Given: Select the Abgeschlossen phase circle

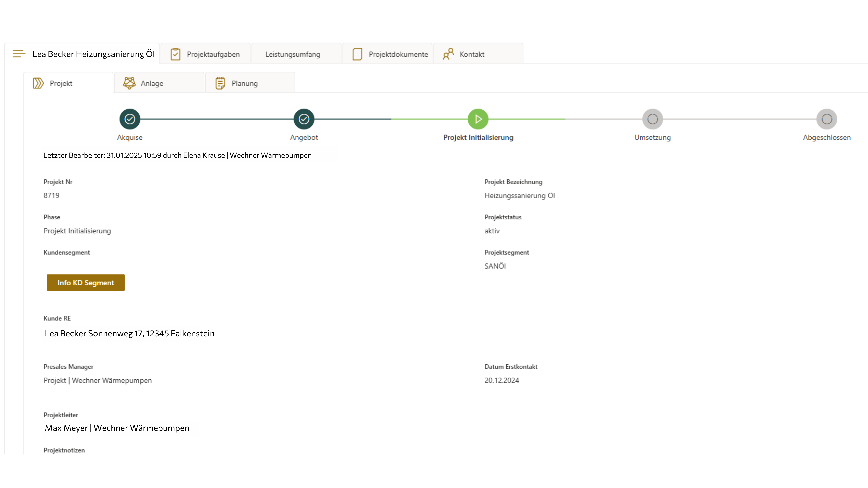Looking at the screenshot, I should click(x=827, y=119).
